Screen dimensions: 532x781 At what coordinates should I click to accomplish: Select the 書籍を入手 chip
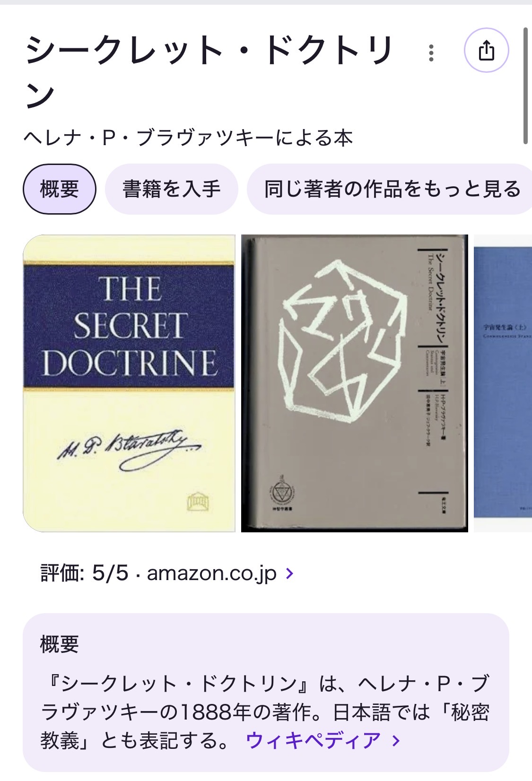point(172,189)
